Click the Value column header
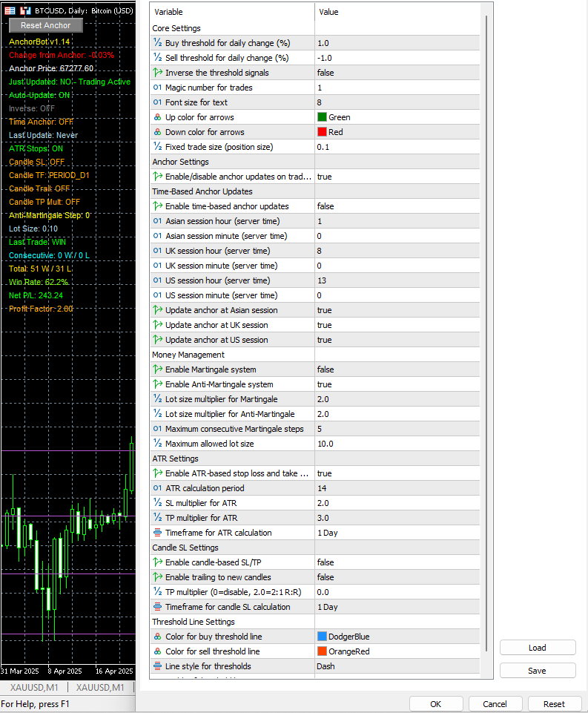 coord(397,12)
